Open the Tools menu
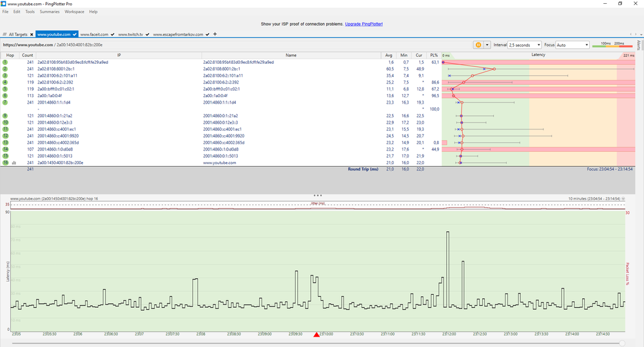Image resolution: width=644 pixels, height=347 pixels. point(30,12)
